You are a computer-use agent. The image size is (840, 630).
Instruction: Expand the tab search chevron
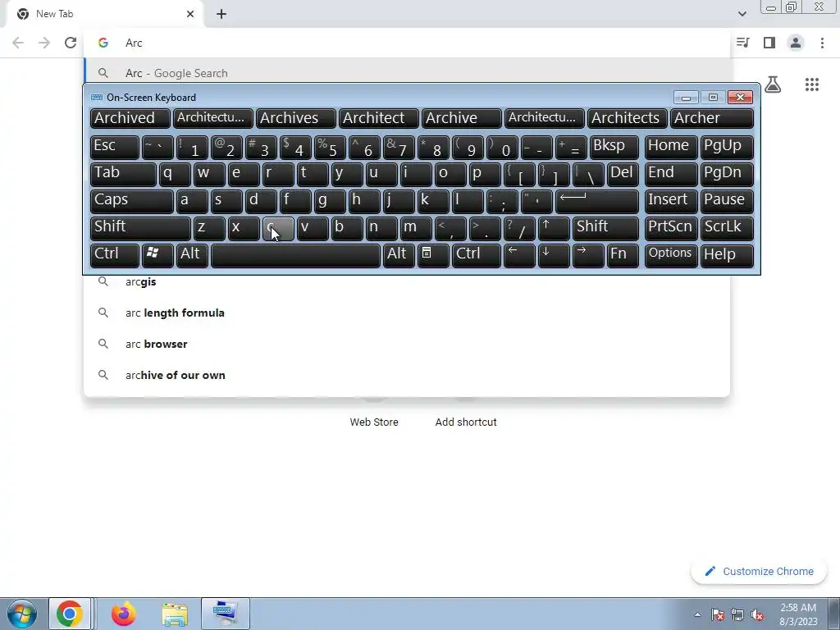click(x=742, y=14)
